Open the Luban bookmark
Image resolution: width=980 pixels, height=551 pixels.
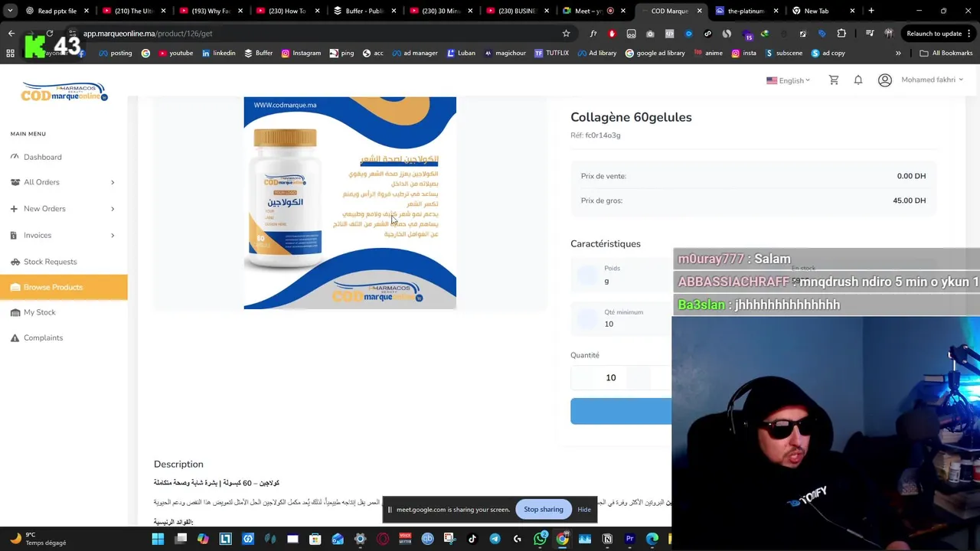pos(460,53)
